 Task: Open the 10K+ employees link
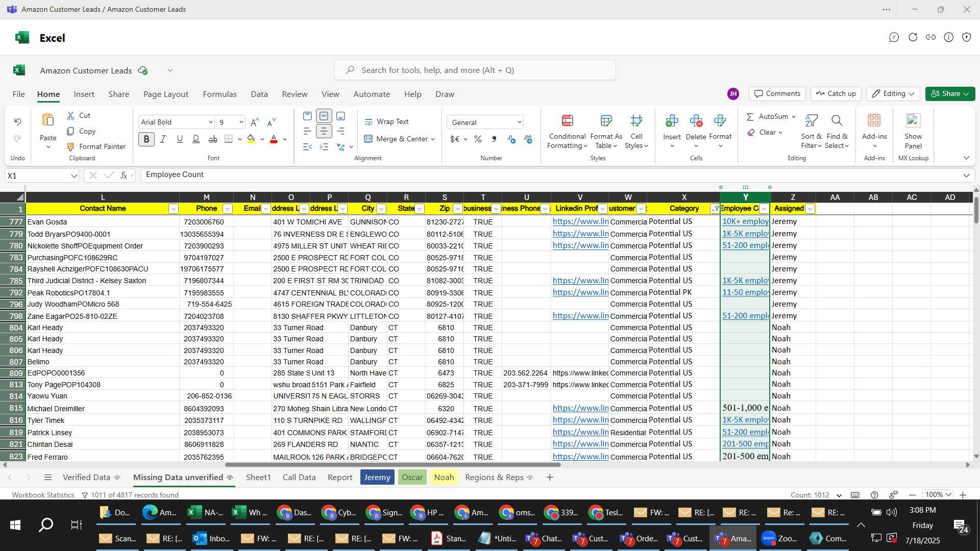(x=745, y=221)
